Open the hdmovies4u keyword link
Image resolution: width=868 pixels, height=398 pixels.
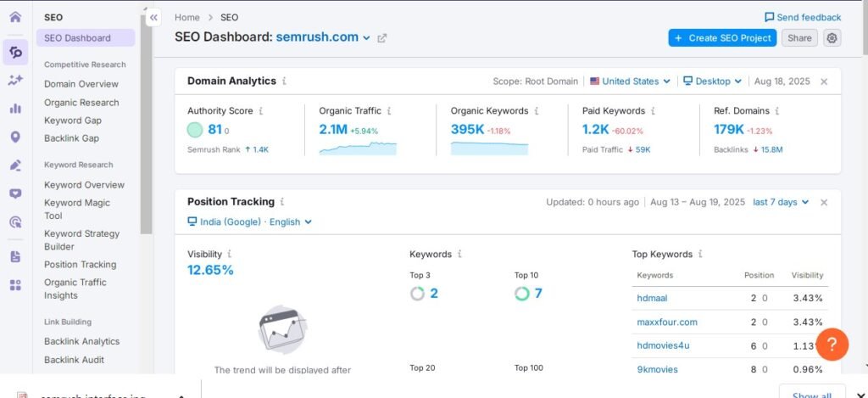[663, 346]
